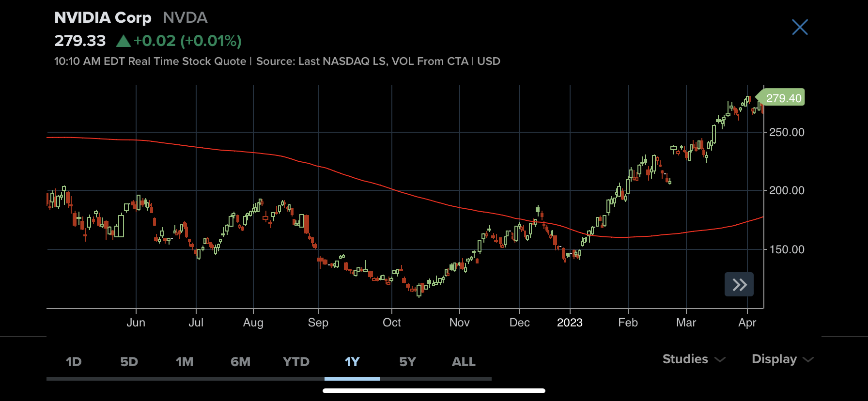Expand the Display options menu

pos(774,359)
